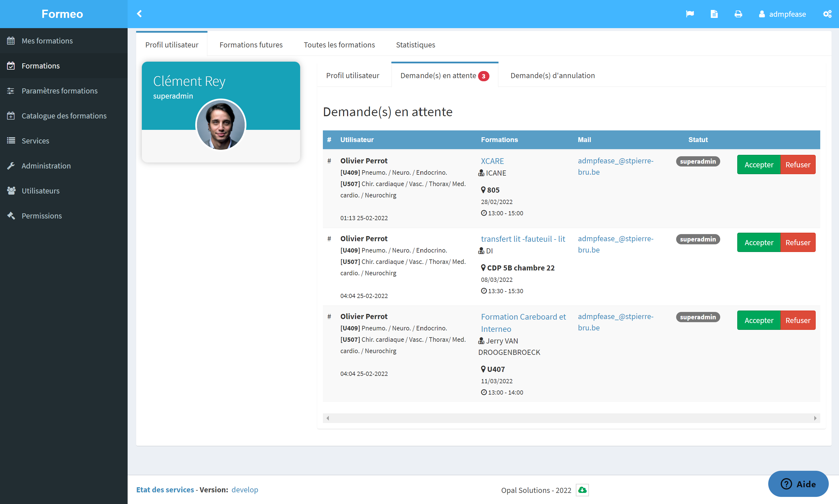
Task: Open inner Profil utilisateur sub-tab
Action: coord(353,75)
